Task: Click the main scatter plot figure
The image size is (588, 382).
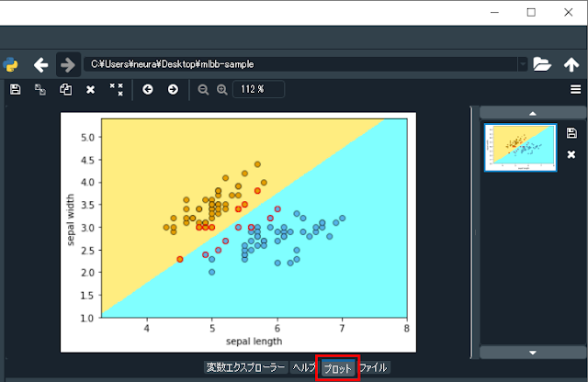Action: (x=238, y=232)
